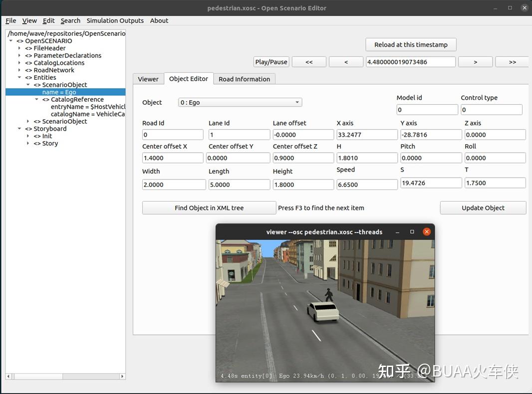Expand the Story tree node

click(x=28, y=144)
